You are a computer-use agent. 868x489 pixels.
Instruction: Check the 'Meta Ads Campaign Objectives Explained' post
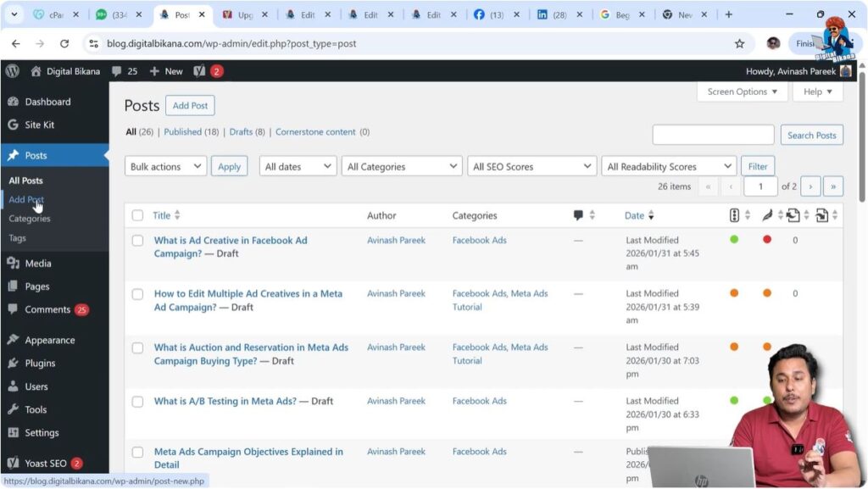click(137, 452)
